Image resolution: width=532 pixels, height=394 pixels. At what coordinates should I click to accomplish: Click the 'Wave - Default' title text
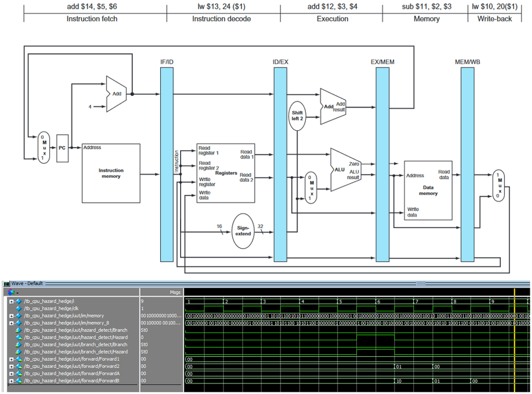(27, 283)
